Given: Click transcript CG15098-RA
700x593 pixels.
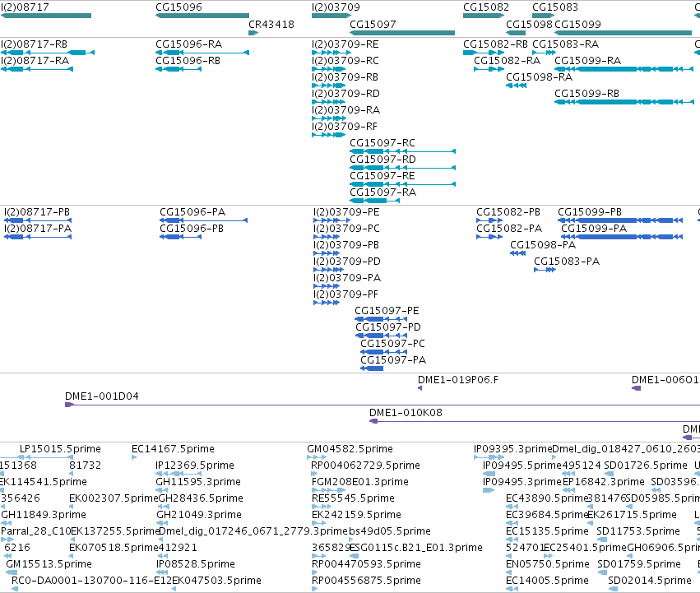Looking at the screenshot, I should tap(516, 86).
